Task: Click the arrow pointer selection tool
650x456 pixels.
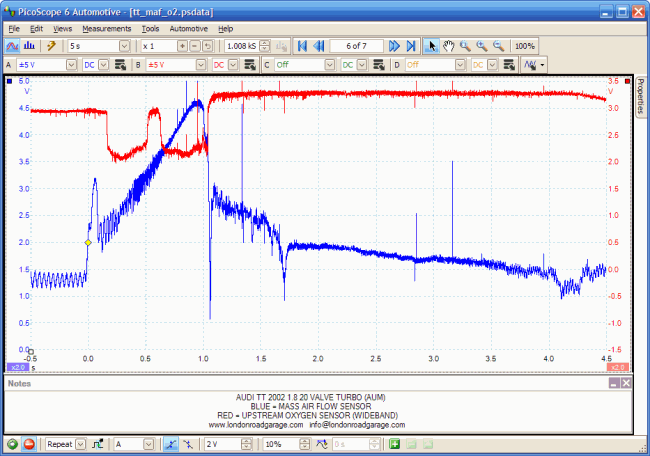Action: [431, 46]
